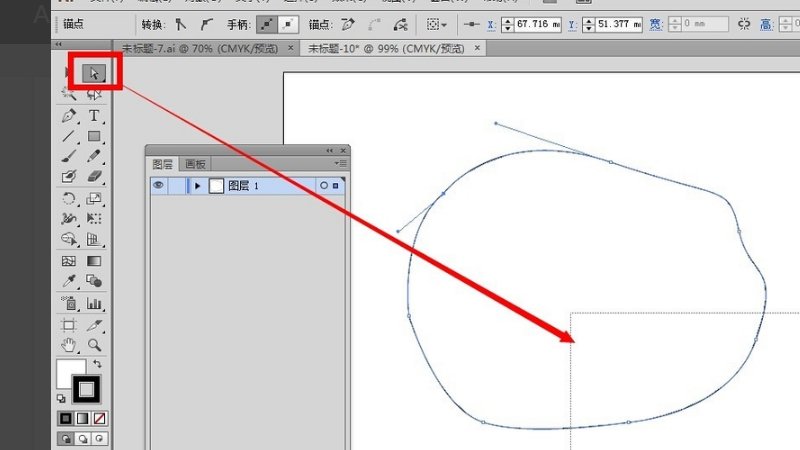Viewport: 800px width, 450px height.
Task: Select the Pencil tool
Action: pos(94,156)
